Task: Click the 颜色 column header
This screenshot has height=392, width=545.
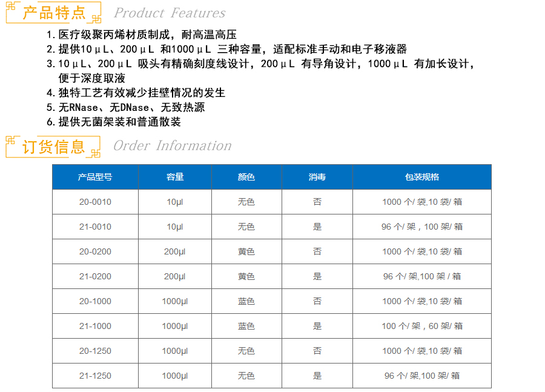Action: tap(246, 177)
